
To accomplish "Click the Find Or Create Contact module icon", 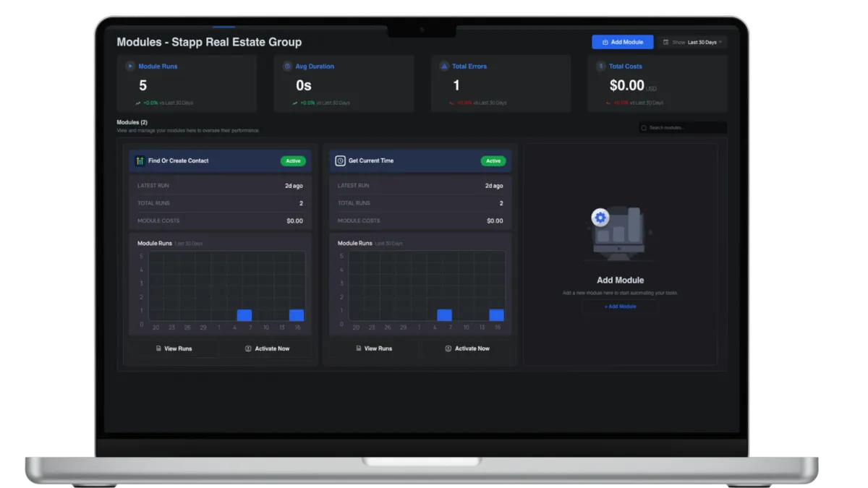I will tap(140, 160).
